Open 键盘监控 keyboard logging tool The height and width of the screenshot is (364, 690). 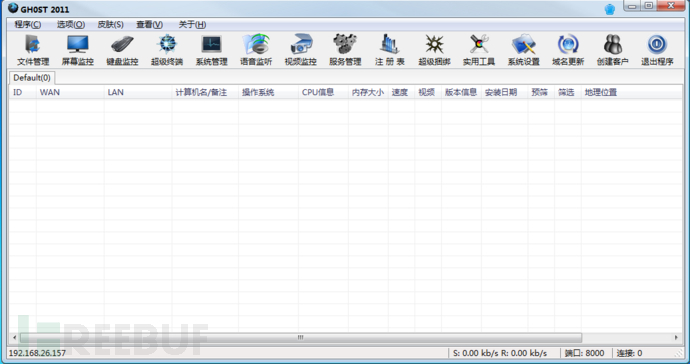(x=122, y=50)
